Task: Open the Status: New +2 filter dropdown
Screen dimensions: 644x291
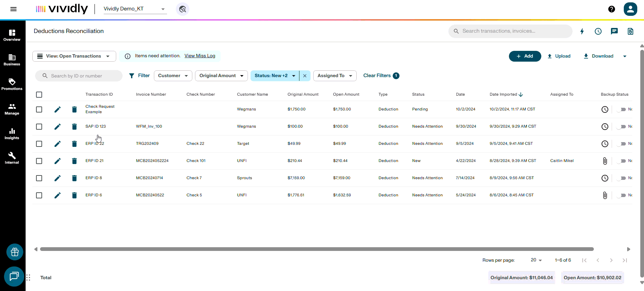Action: [275, 76]
